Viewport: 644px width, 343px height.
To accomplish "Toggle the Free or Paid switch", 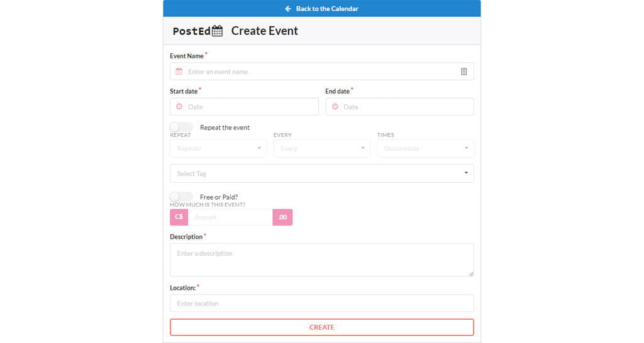I will click(181, 197).
